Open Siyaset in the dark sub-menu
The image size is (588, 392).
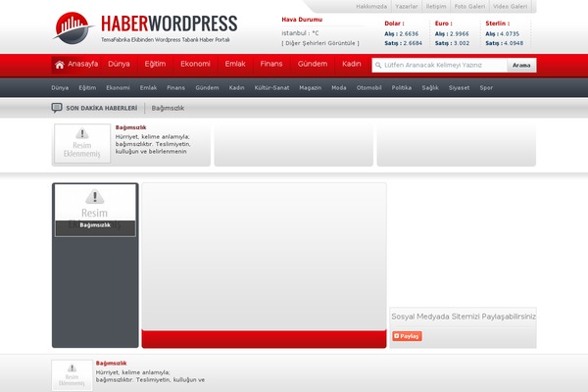point(459,88)
